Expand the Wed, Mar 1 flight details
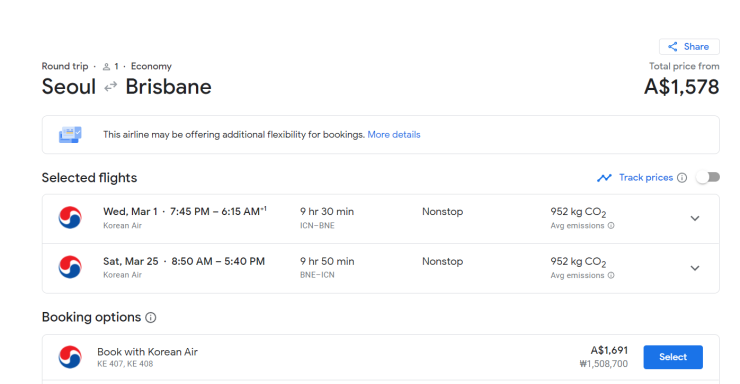Image resolution: width=740 pixels, height=384 pixels. click(695, 218)
